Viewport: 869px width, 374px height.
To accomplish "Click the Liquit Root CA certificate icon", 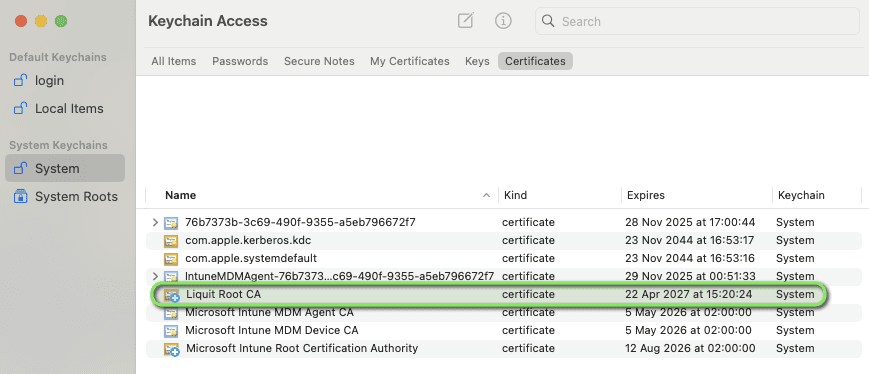I will click(x=172, y=295).
